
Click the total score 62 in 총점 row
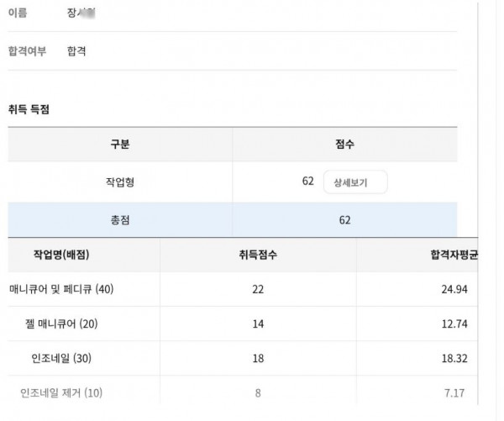tap(344, 220)
